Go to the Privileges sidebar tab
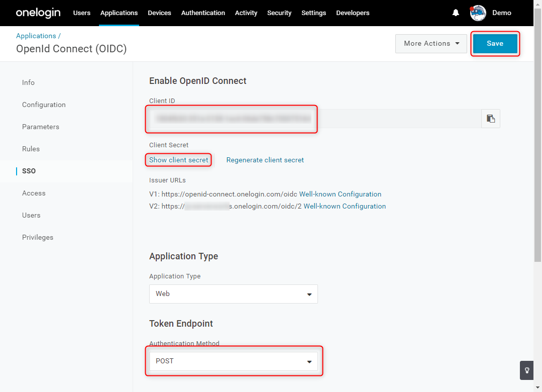This screenshot has height=392, width=542. (x=38, y=237)
